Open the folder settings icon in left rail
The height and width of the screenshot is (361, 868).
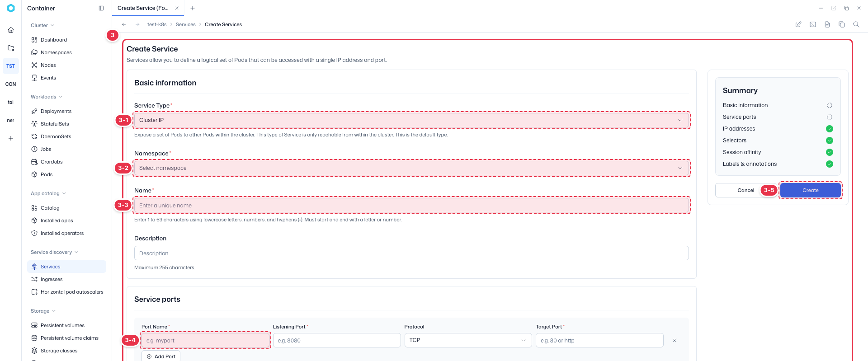[x=11, y=48]
